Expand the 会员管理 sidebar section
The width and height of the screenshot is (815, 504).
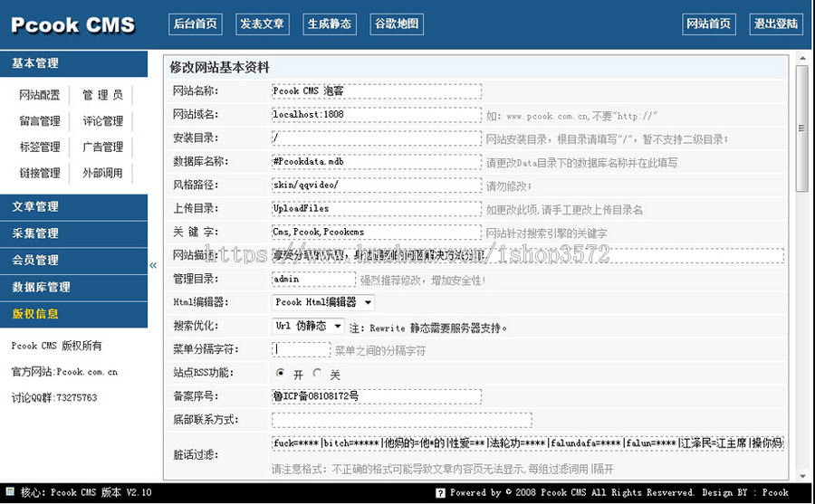pyautogui.click(x=74, y=261)
